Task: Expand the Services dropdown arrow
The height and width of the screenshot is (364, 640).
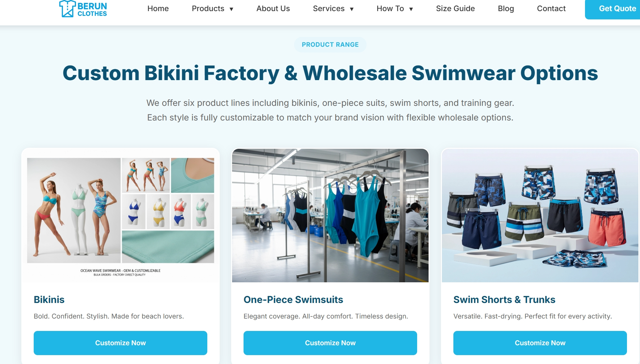Action: 352,9
